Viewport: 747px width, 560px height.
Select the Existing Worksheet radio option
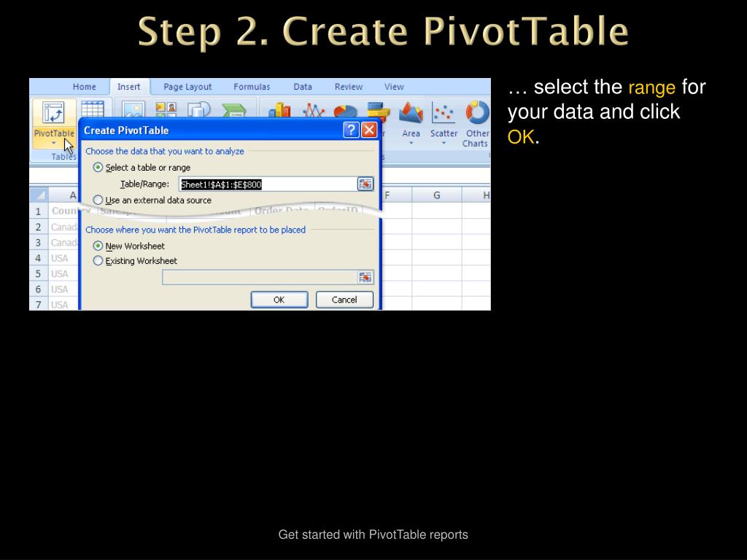tap(98, 260)
